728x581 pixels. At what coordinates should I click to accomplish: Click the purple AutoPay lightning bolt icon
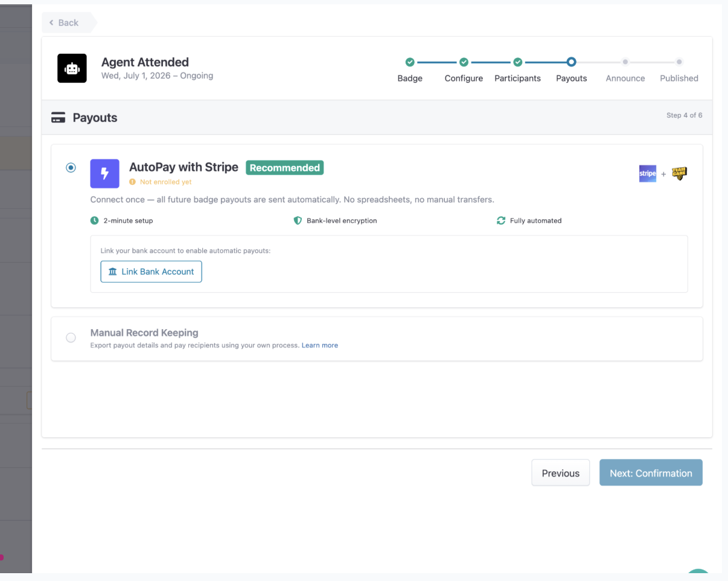(105, 174)
